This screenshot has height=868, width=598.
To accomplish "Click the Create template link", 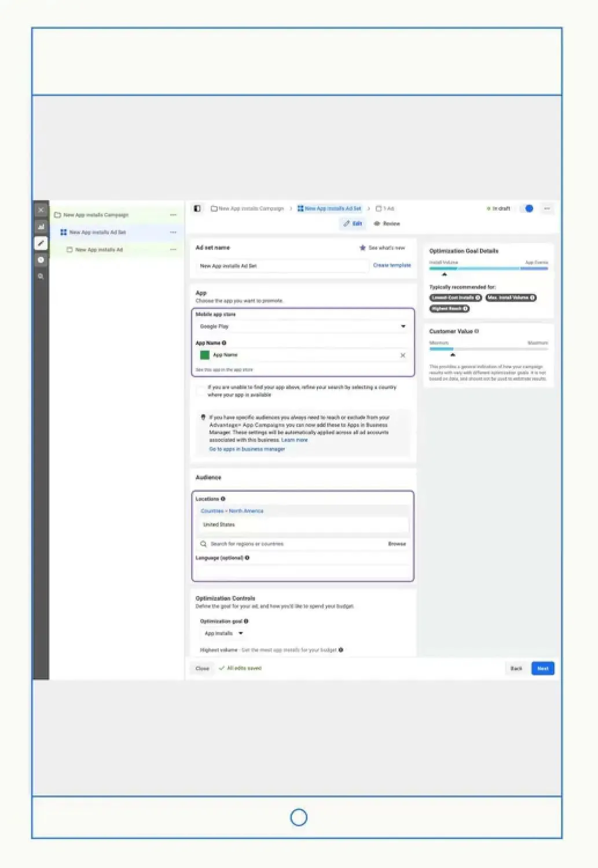I will click(x=392, y=265).
